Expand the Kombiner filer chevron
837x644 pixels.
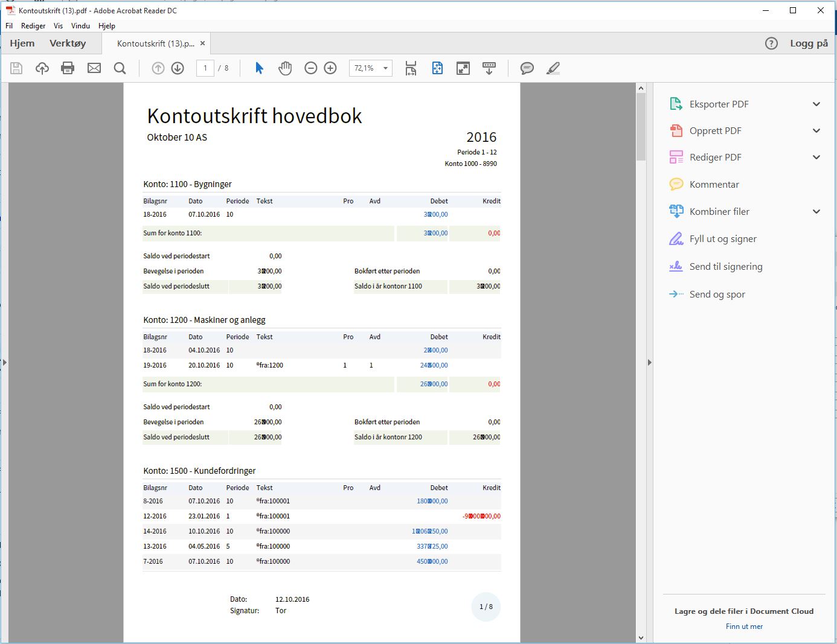(816, 211)
